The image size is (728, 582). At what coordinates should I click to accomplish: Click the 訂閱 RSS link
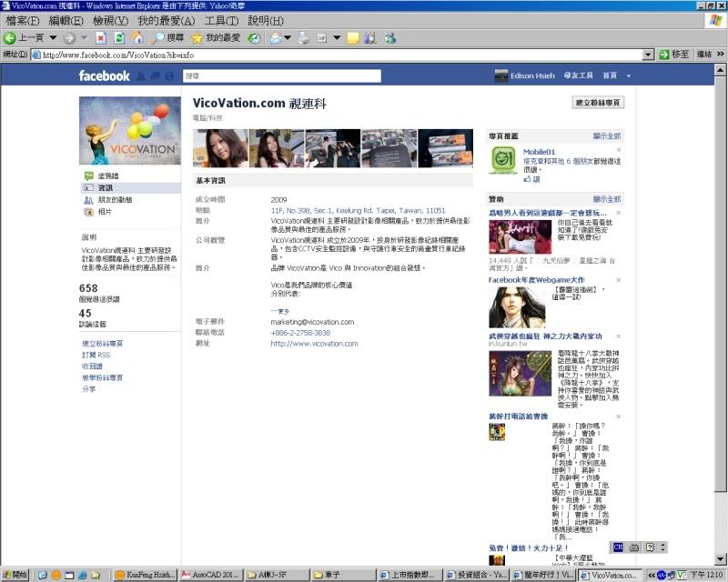click(96, 355)
